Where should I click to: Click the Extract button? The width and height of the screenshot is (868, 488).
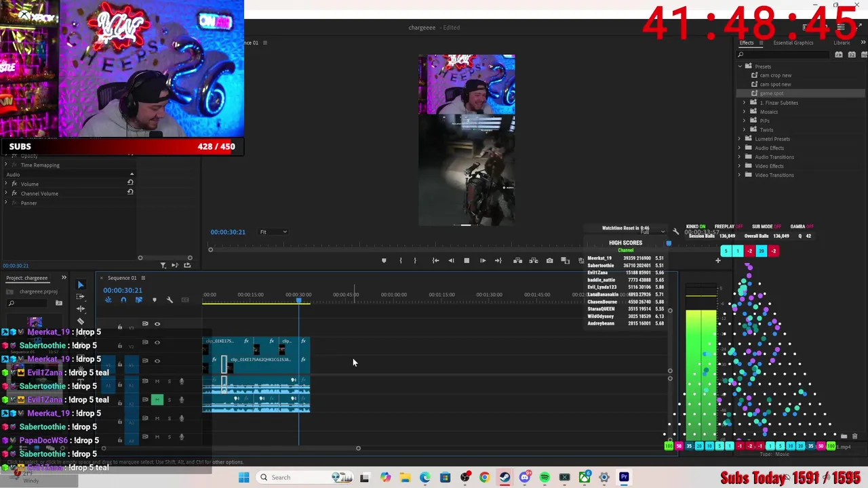[x=534, y=261]
